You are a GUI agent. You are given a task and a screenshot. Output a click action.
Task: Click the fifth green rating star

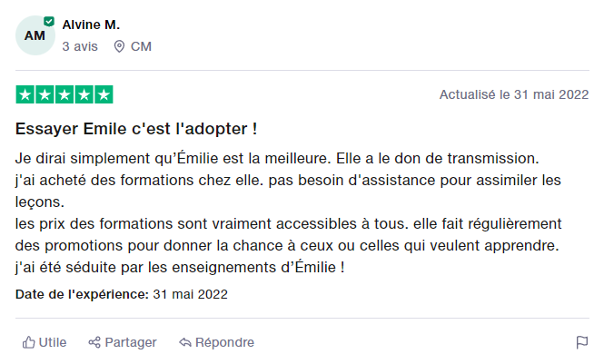click(104, 94)
